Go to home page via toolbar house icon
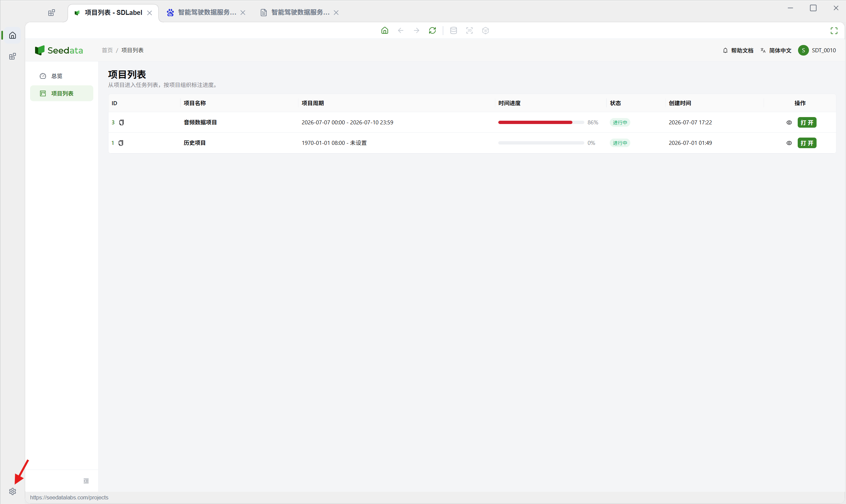The width and height of the screenshot is (846, 504). (384, 30)
